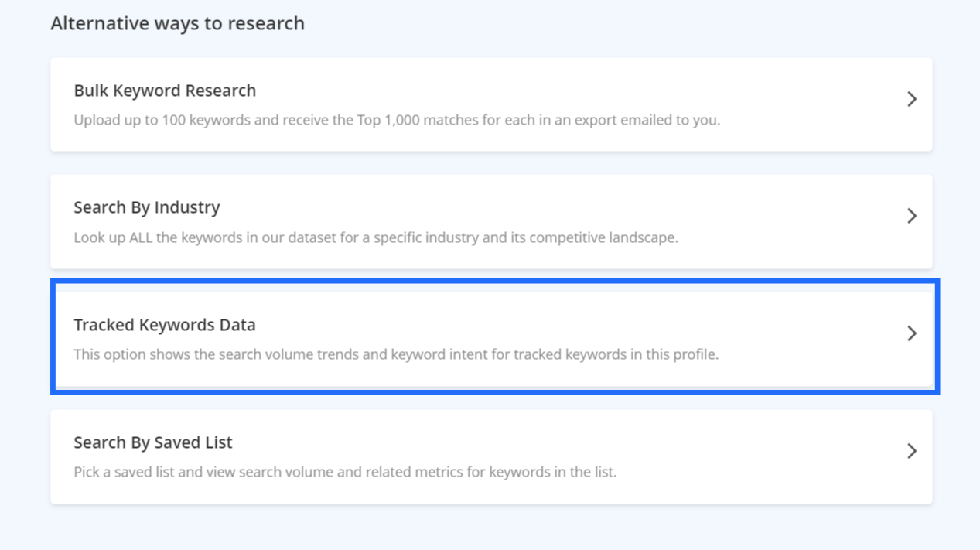Open the Bulk Keyword Research title
Viewport: 980px width, 550px height.
[165, 91]
